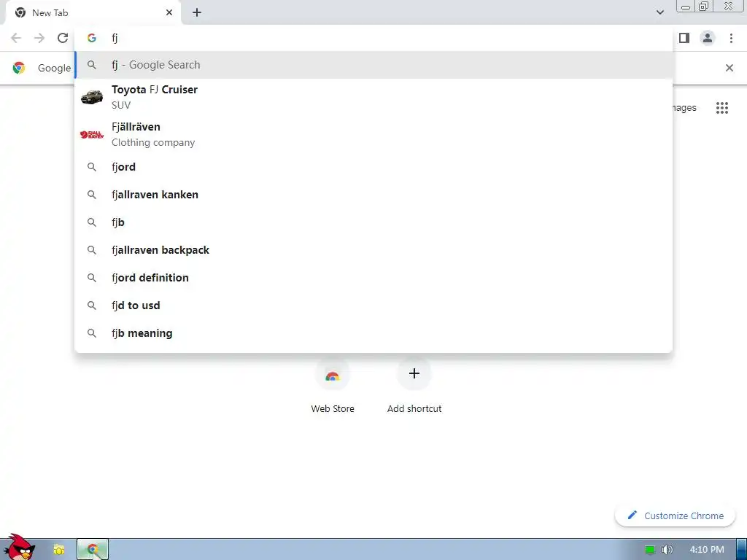
Task: Open the file explorer taskbar icon
Action: (58, 550)
